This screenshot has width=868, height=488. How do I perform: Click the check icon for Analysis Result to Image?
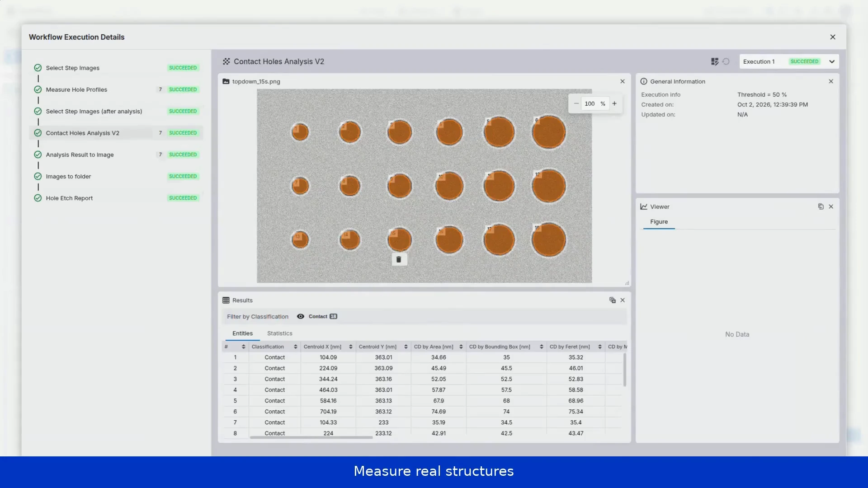38,155
